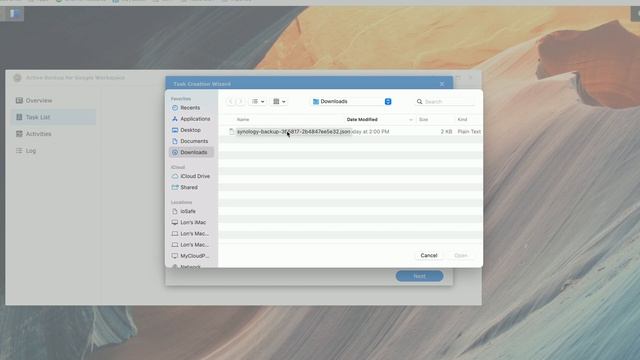This screenshot has height=360, width=640.
Task: Go back with the left arrow button
Action: tap(231, 101)
